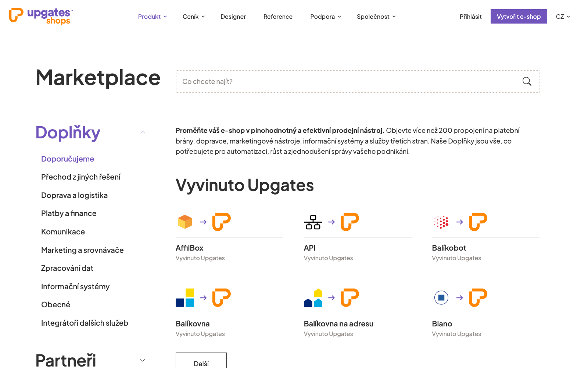Open the Balíkovna na adresu houses icon

[313, 298]
